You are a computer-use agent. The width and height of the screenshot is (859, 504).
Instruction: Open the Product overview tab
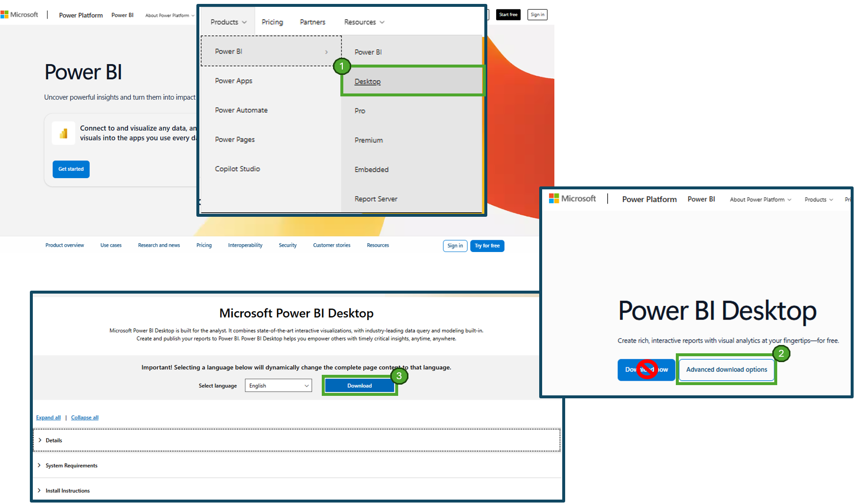tap(65, 245)
